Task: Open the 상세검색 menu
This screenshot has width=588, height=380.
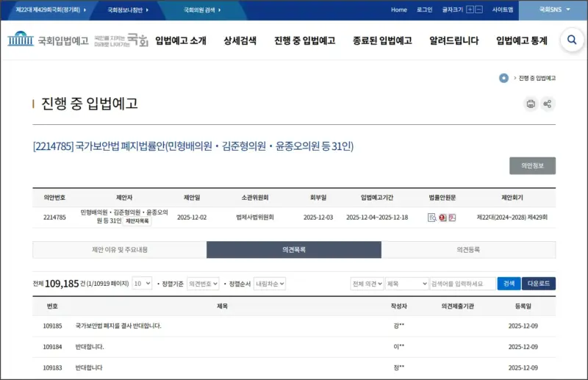Action: pos(240,40)
